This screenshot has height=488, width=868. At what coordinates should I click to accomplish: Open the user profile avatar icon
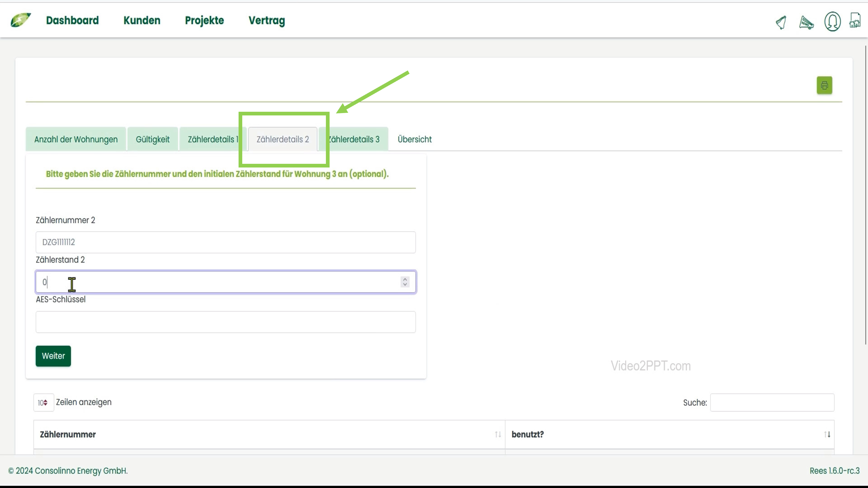tap(832, 22)
